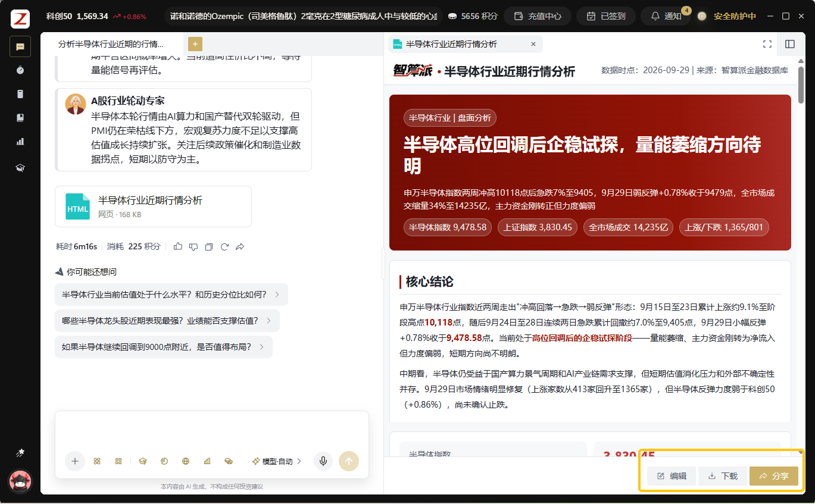Open the bar chart icon in left sidebar
Viewport: 815px width, 504px height.
20,142
